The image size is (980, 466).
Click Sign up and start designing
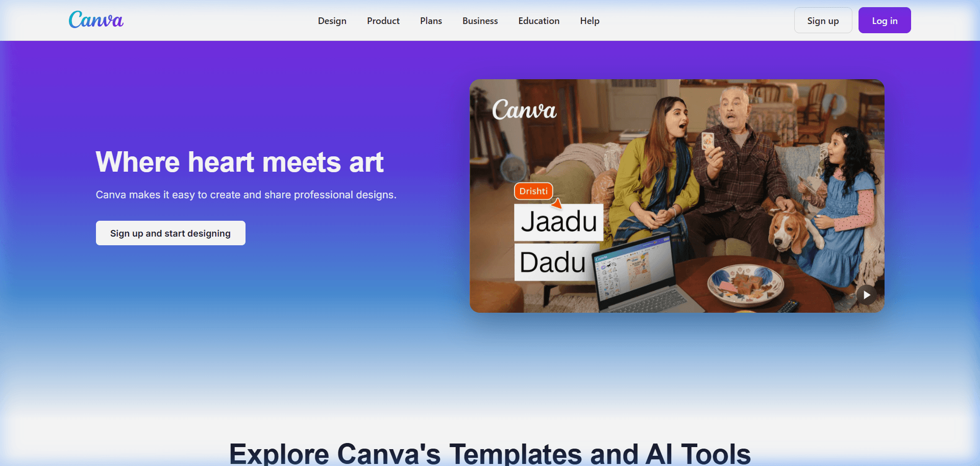tap(170, 233)
